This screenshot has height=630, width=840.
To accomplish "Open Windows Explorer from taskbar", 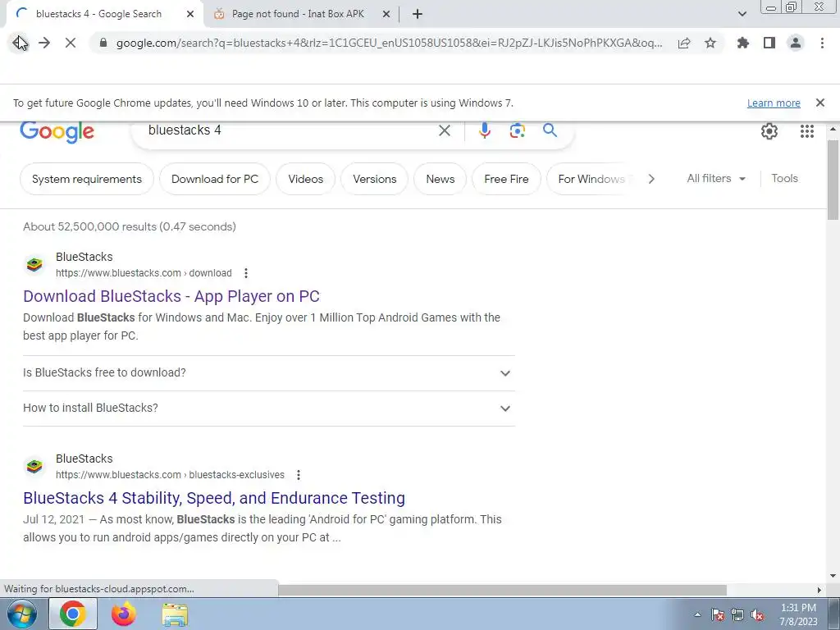I will (x=175, y=614).
